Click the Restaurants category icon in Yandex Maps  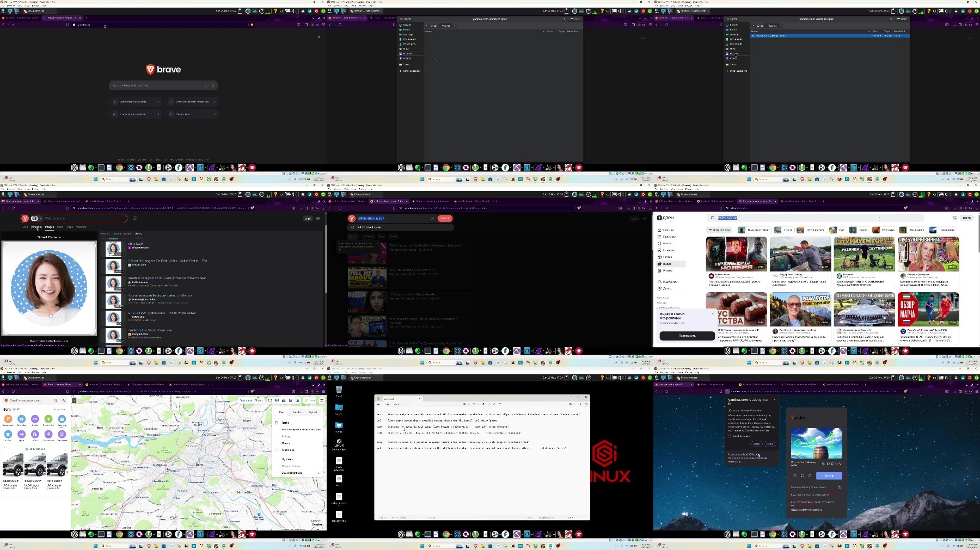8,419
